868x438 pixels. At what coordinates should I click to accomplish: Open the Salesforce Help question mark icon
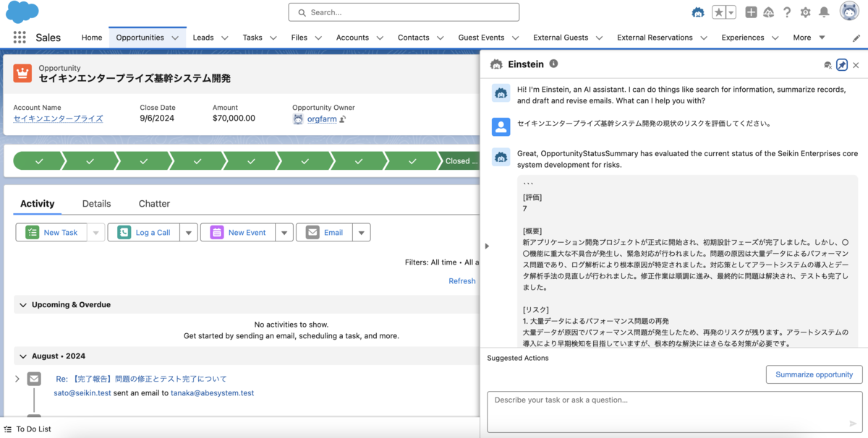click(787, 12)
